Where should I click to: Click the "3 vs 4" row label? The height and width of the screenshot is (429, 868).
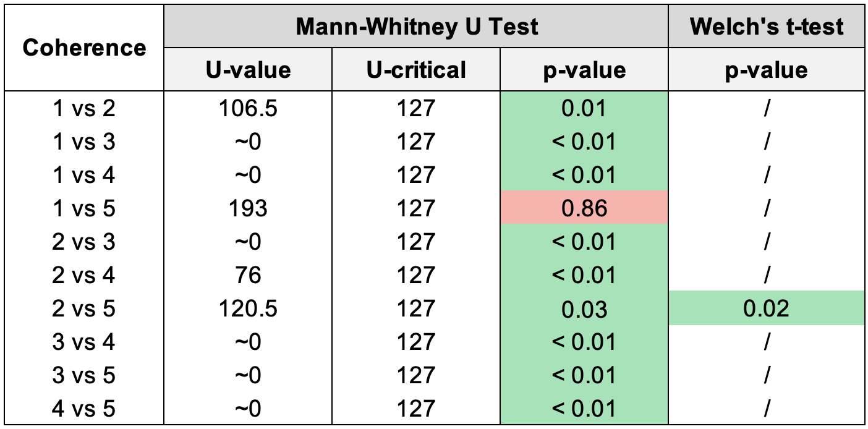point(84,342)
